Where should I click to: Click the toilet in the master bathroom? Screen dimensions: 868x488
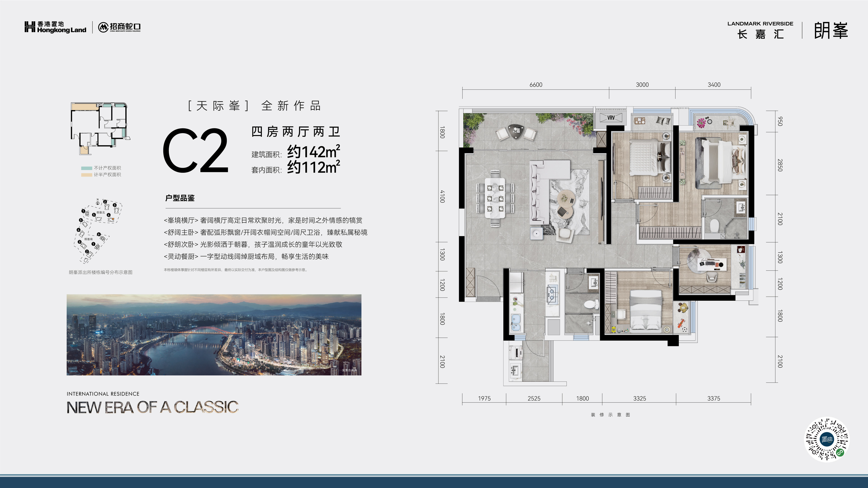(x=714, y=226)
